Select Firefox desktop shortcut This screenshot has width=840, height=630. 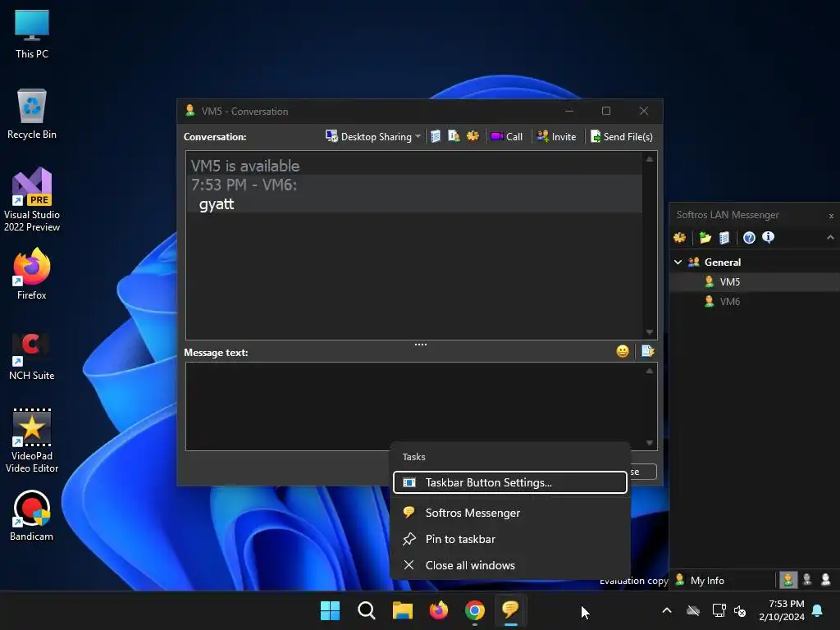tap(32, 274)
